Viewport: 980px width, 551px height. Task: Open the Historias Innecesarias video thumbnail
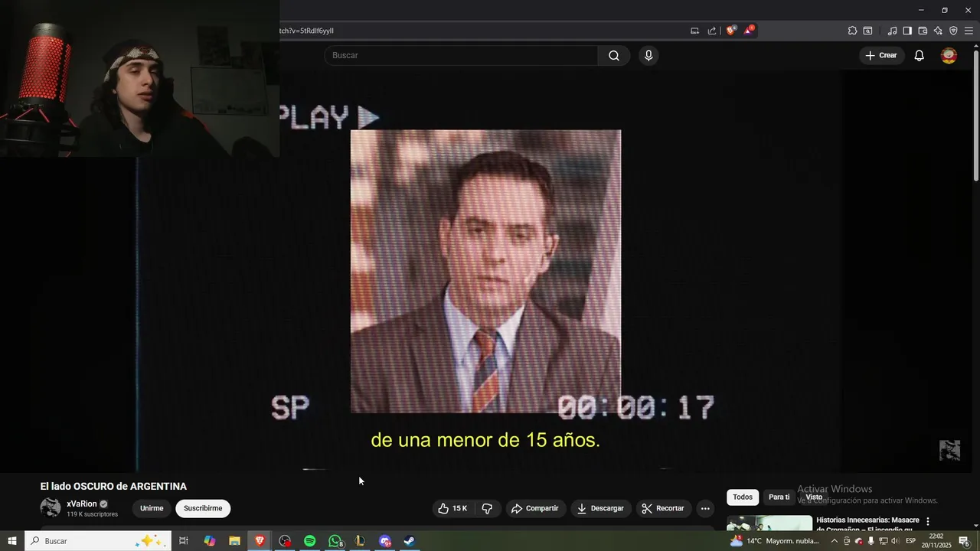pyautogui.click(x=769, y=523)
